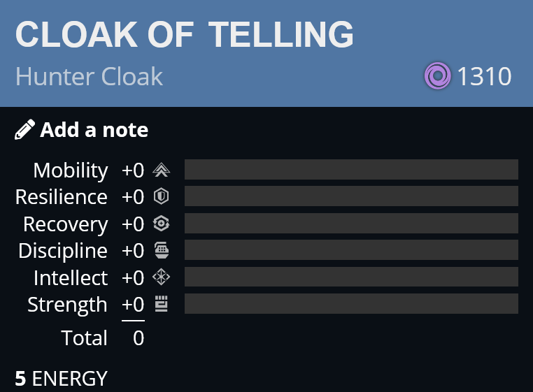Click the Recovery stat bar
This screenshot has height=392, width=533.
(x=351, y=223)
